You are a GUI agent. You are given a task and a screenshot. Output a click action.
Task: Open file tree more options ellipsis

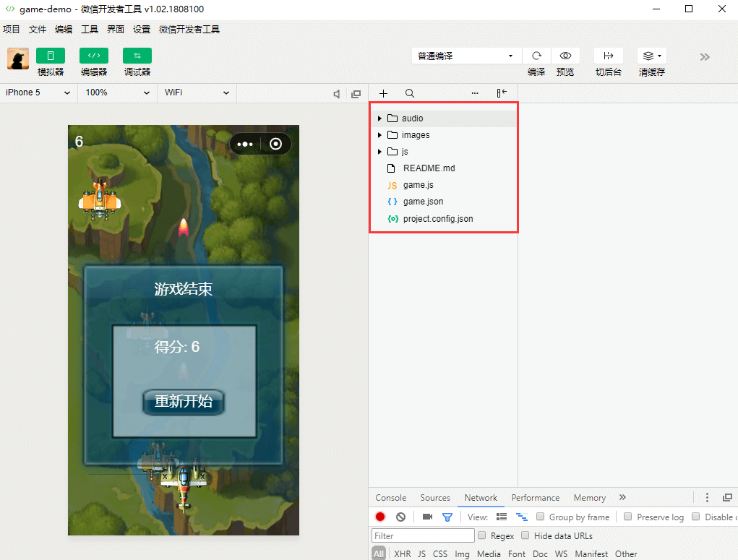[x=474, y=93]
